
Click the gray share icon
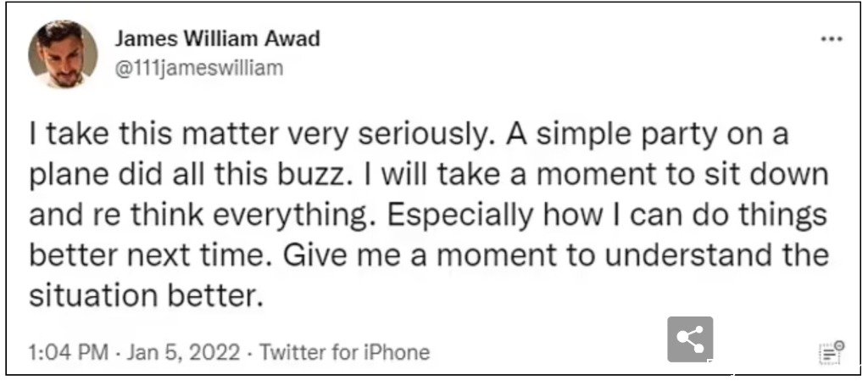(x=690, y=339)
